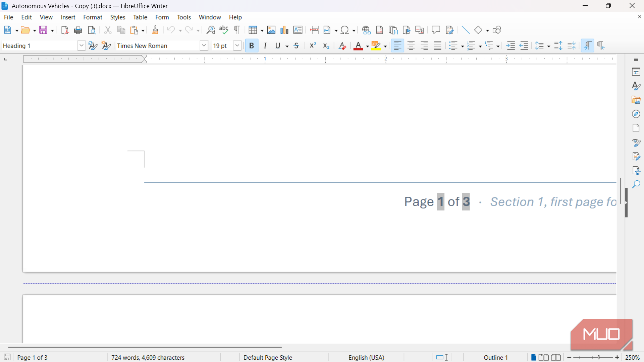Click the Copy icon
Image resolution: width=644 pixels, height=362 pixels.
pos(121,30)
